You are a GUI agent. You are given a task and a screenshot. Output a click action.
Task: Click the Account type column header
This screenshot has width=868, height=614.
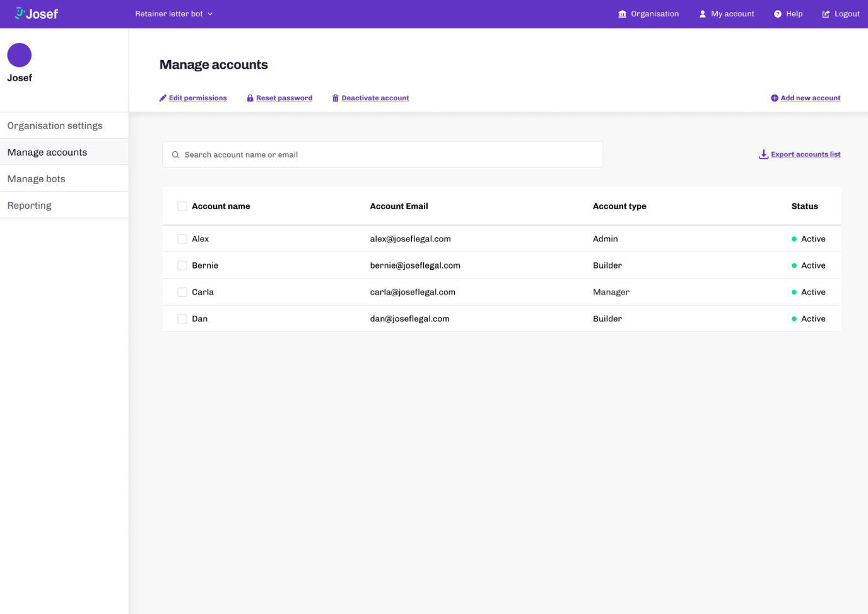pyautogui.click(x=619, y=206)
